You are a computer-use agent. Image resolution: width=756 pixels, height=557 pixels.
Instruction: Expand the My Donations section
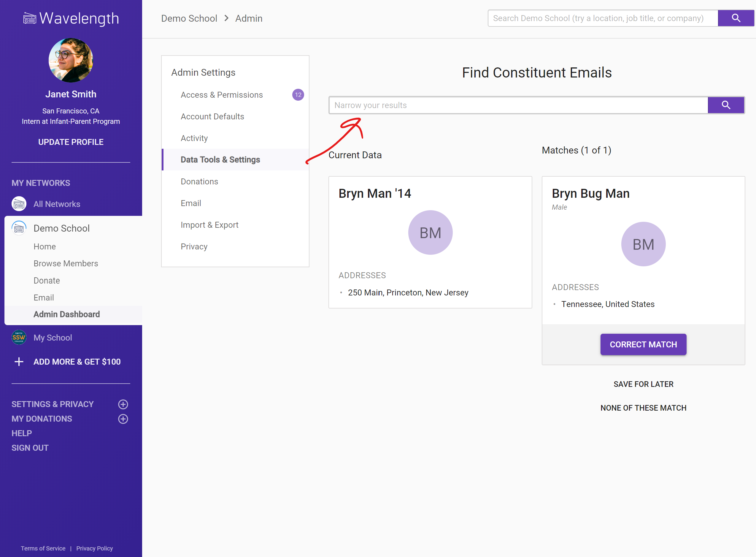tap(123, 419)
